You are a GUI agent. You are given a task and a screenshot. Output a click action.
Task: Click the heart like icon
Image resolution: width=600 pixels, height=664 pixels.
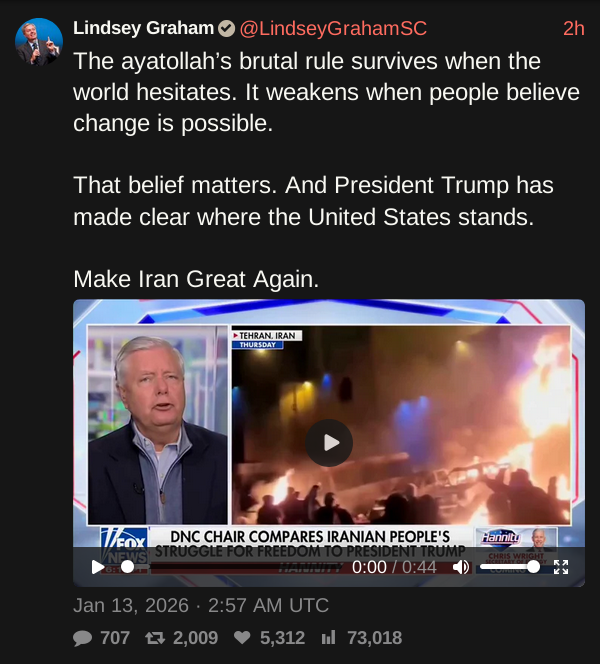point(242,637)
